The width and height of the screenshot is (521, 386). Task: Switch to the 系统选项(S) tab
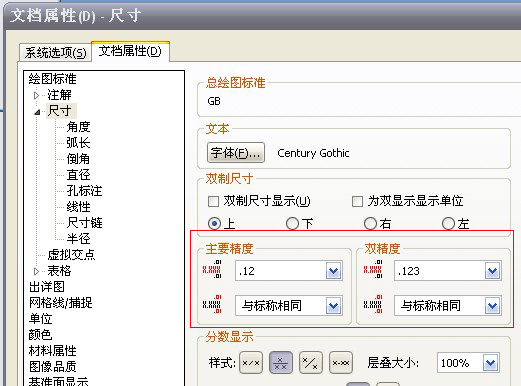tap(55, 52)
